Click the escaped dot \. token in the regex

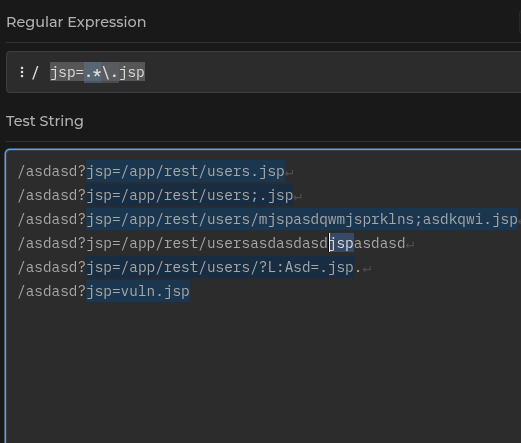coord(110,72)
